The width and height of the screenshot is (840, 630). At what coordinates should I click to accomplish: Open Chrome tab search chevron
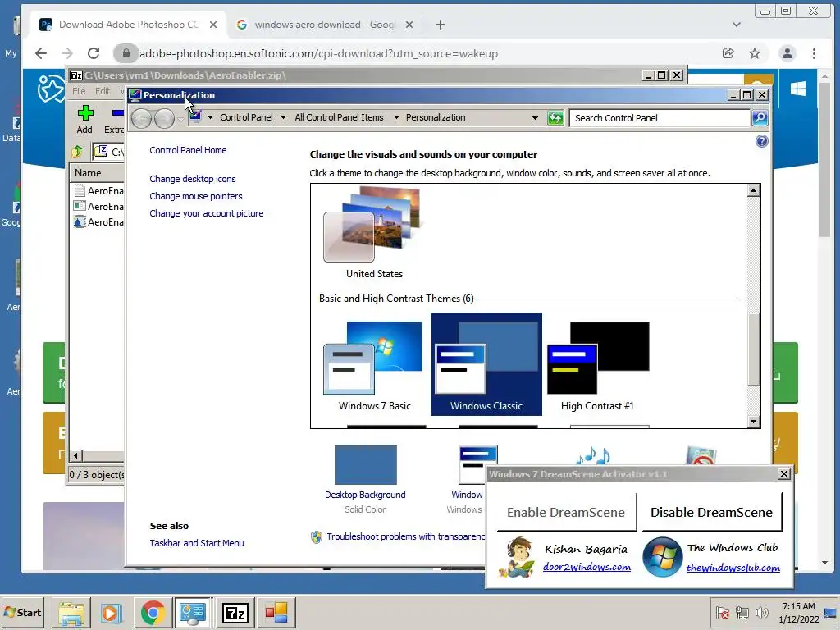(737, 25)
